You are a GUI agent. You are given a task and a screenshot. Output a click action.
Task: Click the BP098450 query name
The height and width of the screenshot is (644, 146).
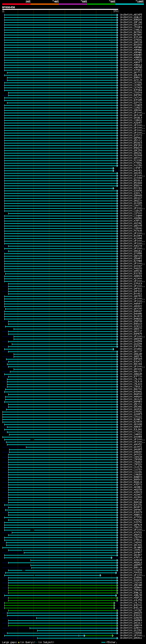pos(8,7)
